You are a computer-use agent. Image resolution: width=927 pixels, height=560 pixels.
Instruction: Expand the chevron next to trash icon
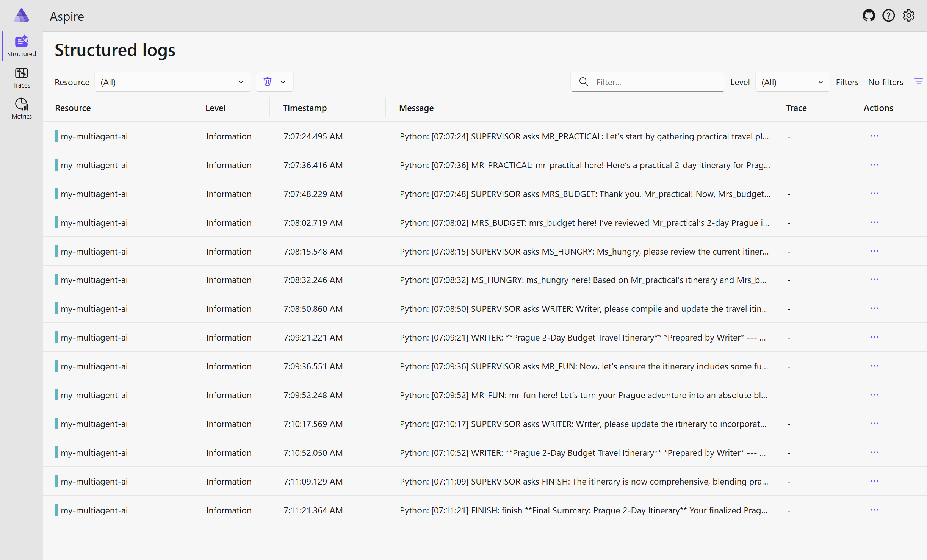(x=283, y=82)
